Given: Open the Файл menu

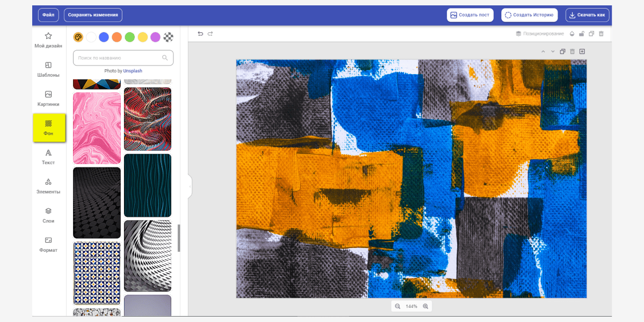Looking at the screenshot, I should 48,15.
